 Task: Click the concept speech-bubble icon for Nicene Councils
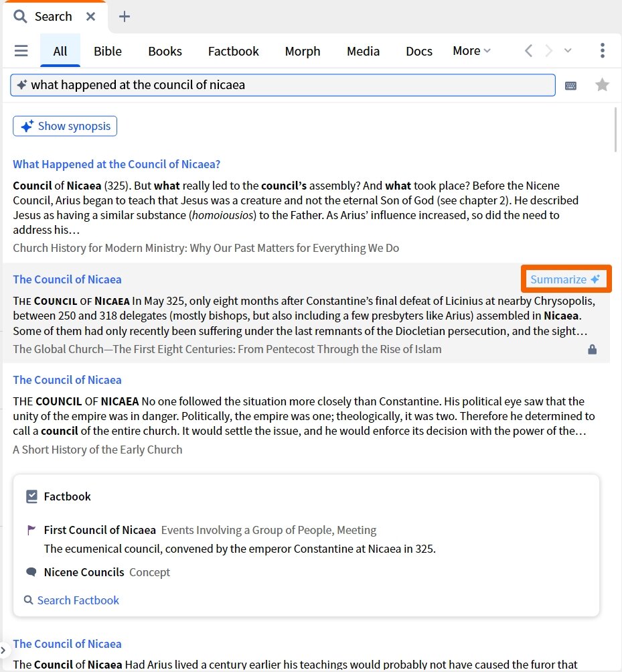(x=30, y=572)
